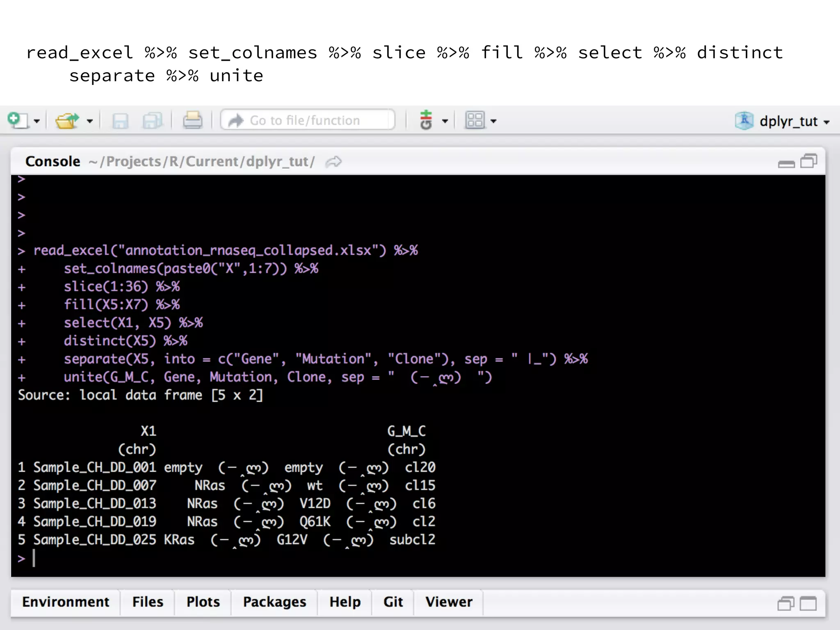Click the Q61K mutation value
The height and width of the screenshot is (630, 840).
pos(315,522)
